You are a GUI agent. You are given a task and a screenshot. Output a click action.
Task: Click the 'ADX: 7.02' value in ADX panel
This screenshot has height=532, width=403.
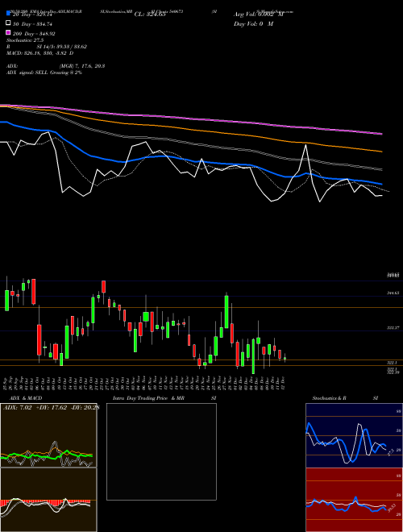tap(17, 408)
